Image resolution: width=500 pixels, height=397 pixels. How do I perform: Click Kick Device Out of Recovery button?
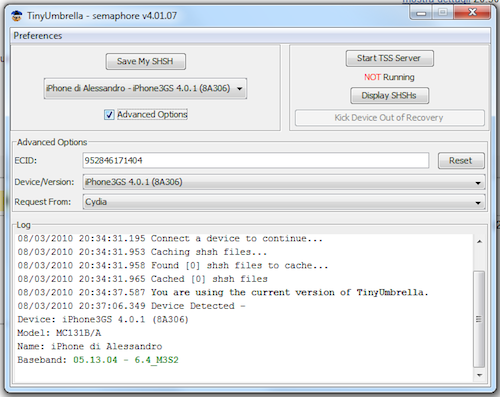click(x=389, y=118)
